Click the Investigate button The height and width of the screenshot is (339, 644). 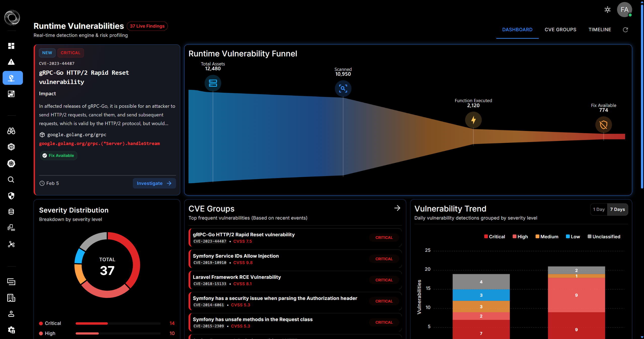[x=154, y=183]
